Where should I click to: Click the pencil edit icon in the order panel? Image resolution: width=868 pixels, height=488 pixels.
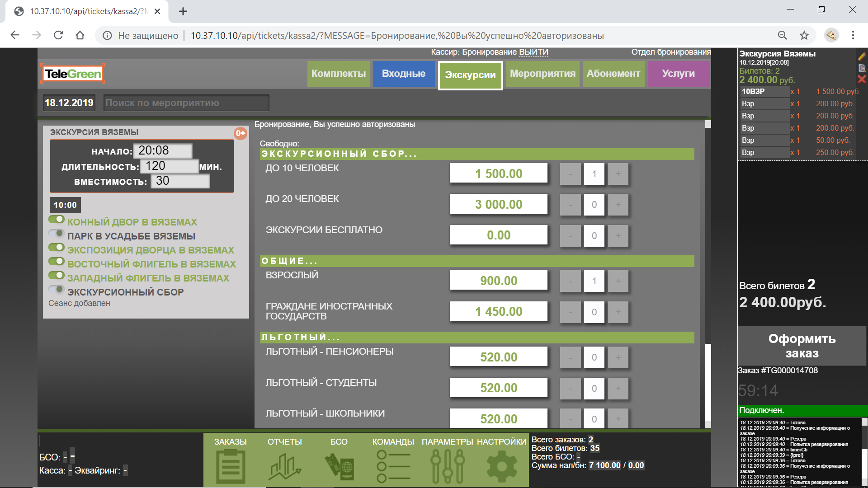point(862,56)
